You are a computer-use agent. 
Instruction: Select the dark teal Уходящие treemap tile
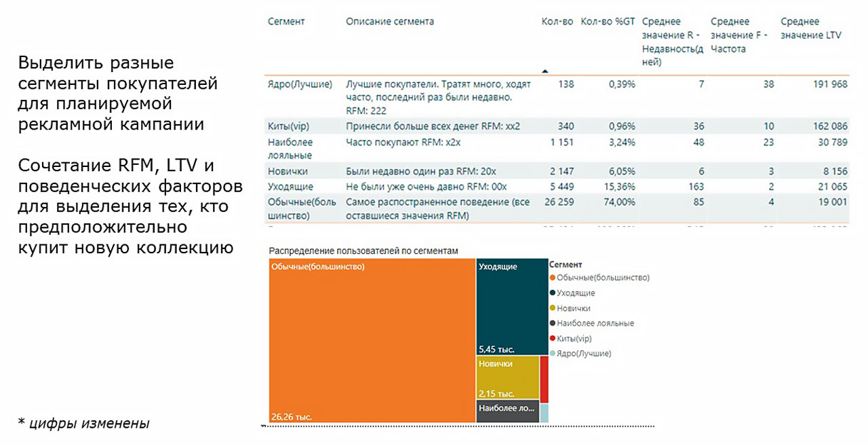(x=512, y=307)
